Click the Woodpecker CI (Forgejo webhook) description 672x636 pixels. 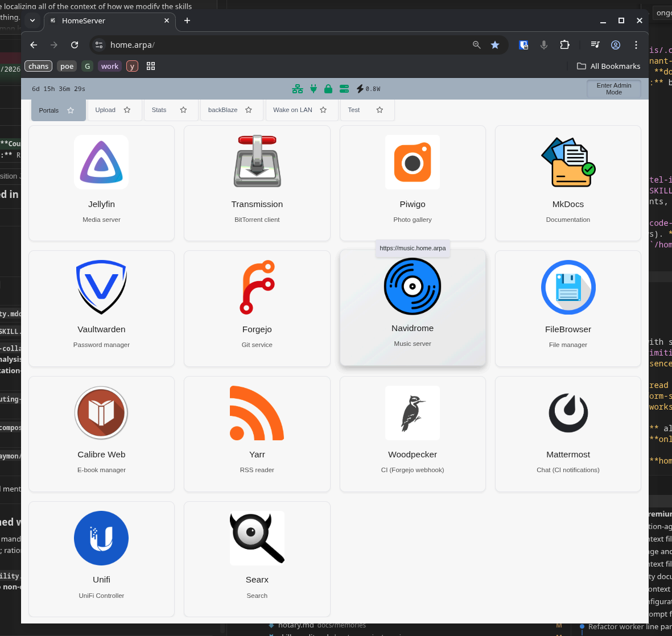point(413,470)
